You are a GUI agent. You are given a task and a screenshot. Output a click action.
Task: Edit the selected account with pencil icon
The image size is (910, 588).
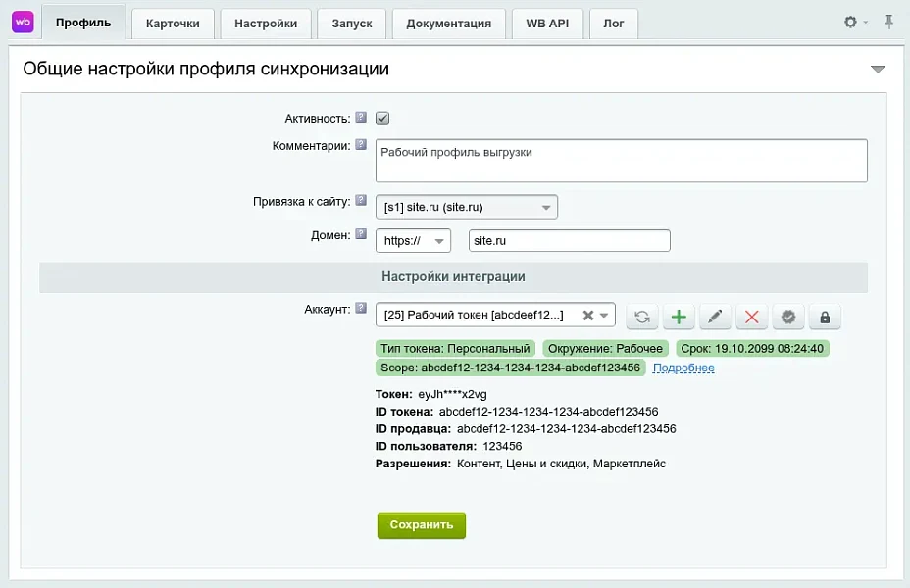click(x=715, y=317)
